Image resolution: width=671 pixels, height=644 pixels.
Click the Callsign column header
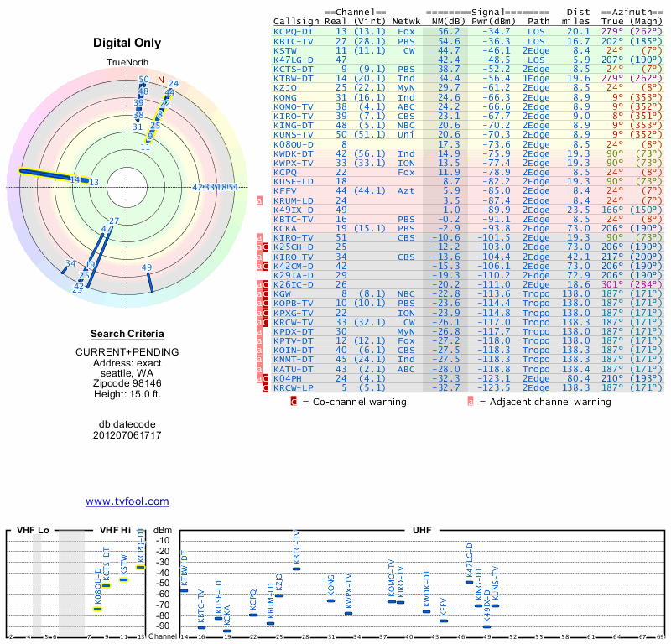[296, 20]
